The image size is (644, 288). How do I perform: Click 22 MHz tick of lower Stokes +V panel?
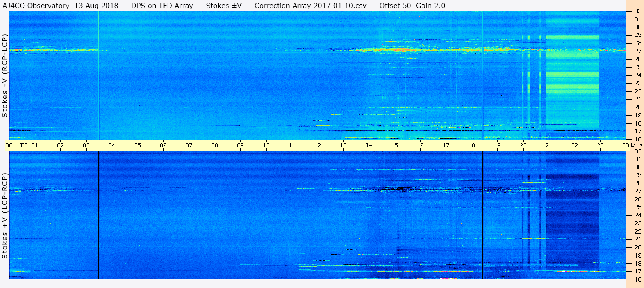[637, 231]
